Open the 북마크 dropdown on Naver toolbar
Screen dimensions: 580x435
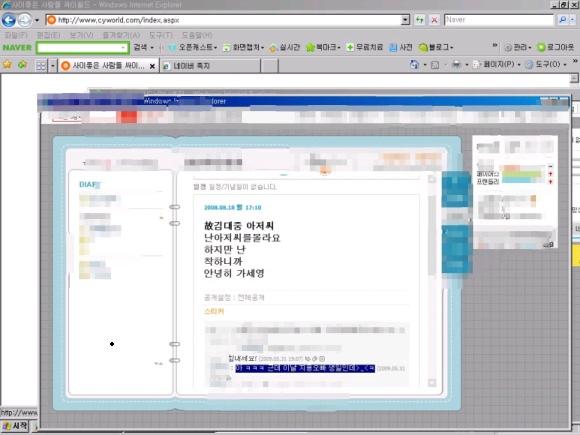click(323, 47)
